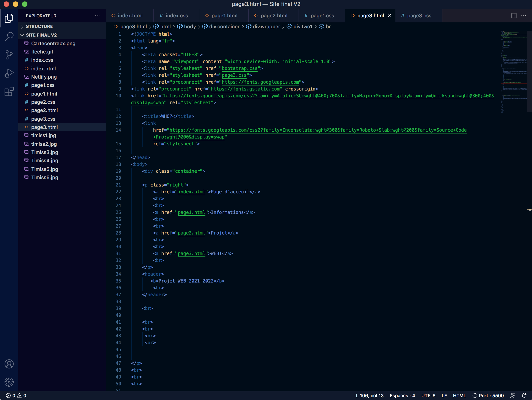
Task: Follow page3.css link on line 7
Action: pyautogui.click(x=234, y=75)
